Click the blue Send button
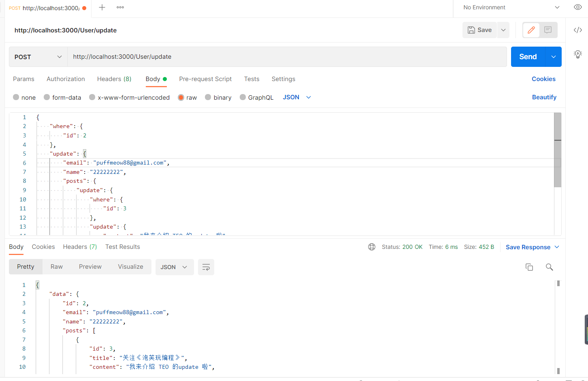Screen dimensions: 588x381 tap(528, 57)
